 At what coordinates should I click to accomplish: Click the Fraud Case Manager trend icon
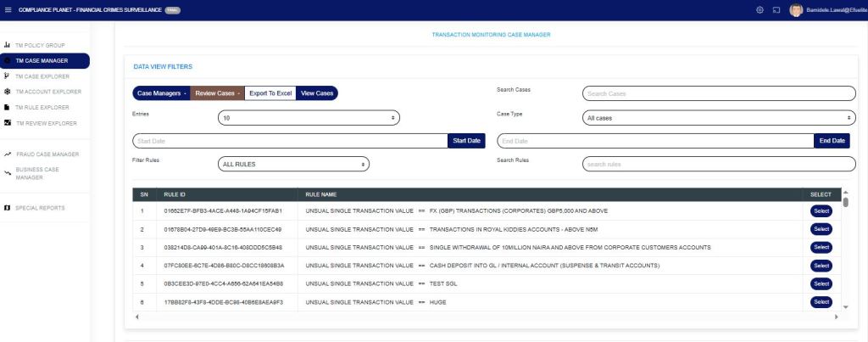point(8,154)
